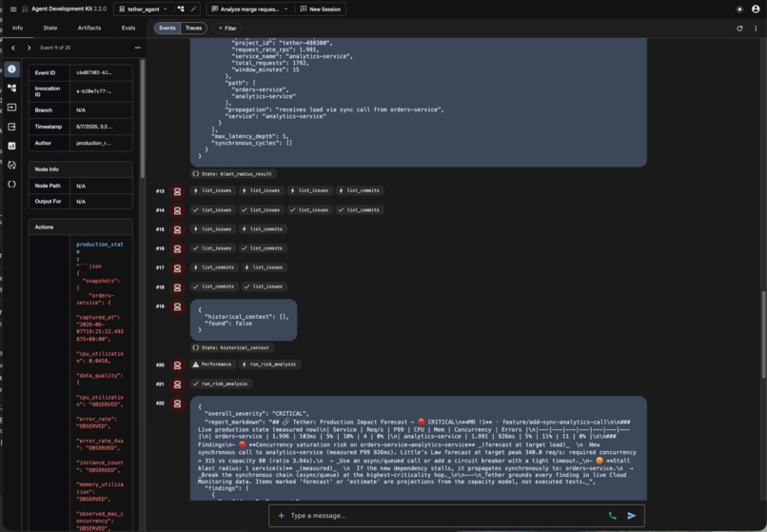Screen dimensions: 767x532
Task: Click the green phone call icon
Action: point(612,516)
